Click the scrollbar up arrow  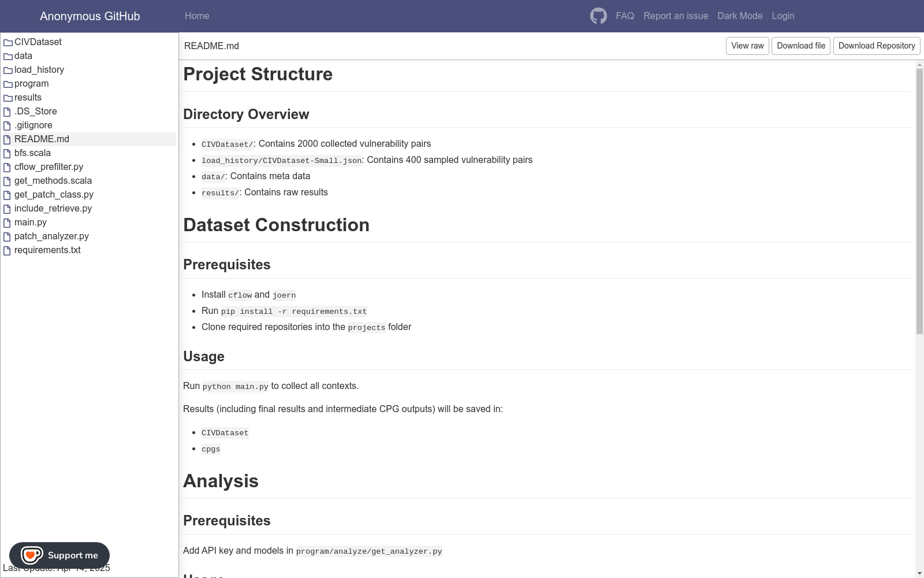coord(919,64)
